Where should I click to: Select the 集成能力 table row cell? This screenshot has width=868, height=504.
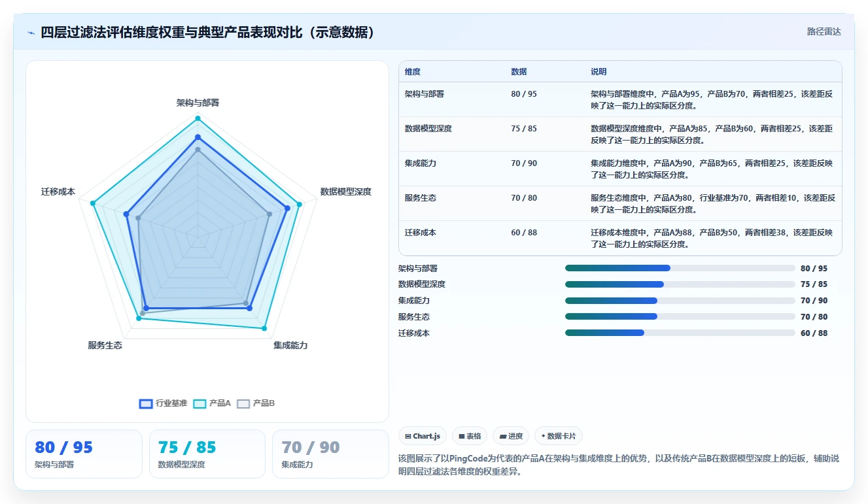421,163
